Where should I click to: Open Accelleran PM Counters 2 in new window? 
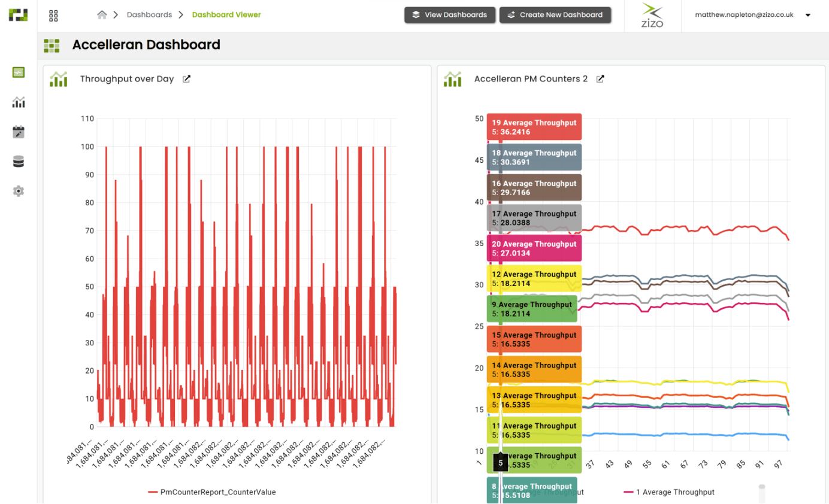click(x=600, y=79)
